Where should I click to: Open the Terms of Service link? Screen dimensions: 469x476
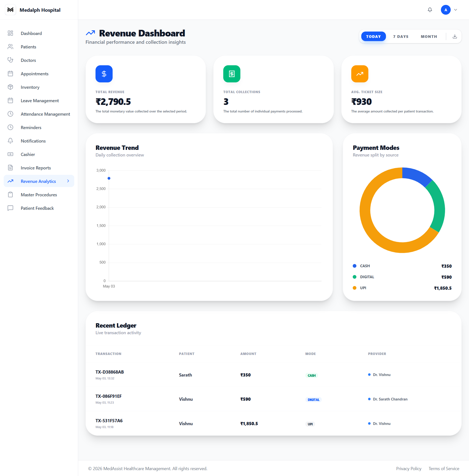[x=444, y=469]
